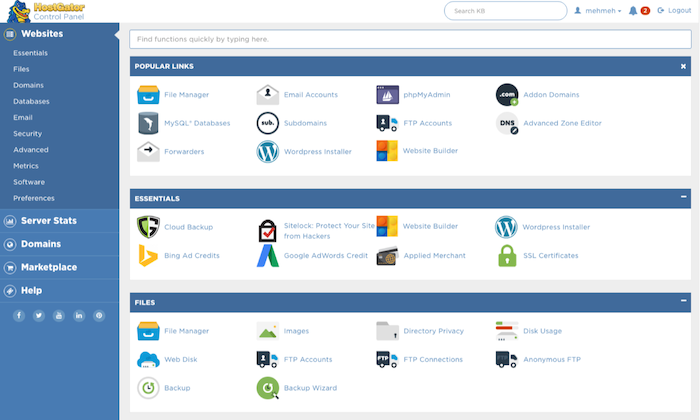Collapse the Files section with minus
The height and width of the screenshot is (420, 700).
683,300
